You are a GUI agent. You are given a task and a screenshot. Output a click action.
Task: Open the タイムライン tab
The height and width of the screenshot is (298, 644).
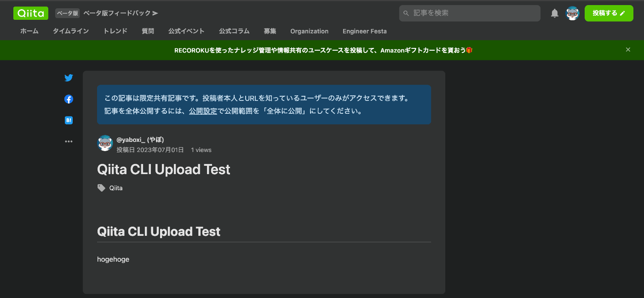(x=71, y=31)
